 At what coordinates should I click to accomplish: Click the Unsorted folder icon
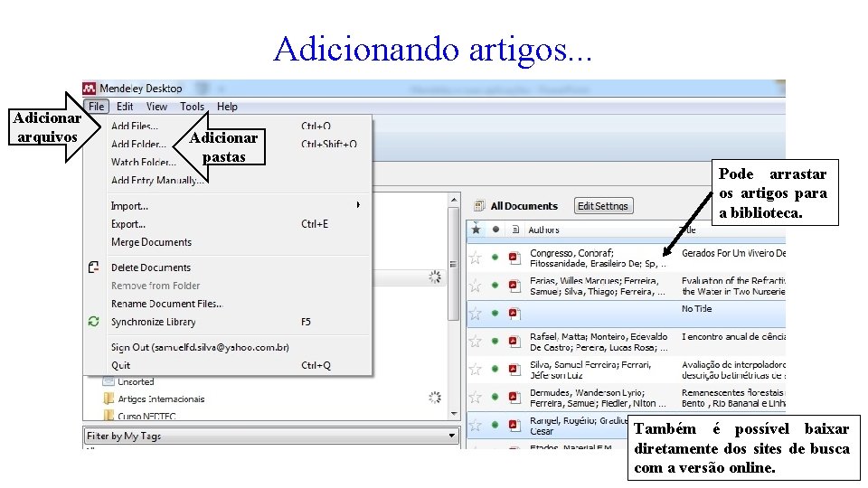(x=108, y=381)
